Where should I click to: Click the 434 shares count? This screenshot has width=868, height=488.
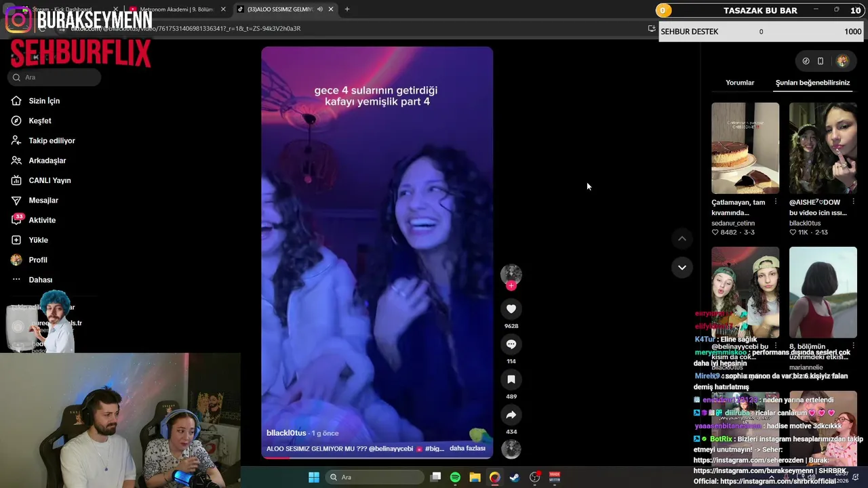(x=511, y=432)
